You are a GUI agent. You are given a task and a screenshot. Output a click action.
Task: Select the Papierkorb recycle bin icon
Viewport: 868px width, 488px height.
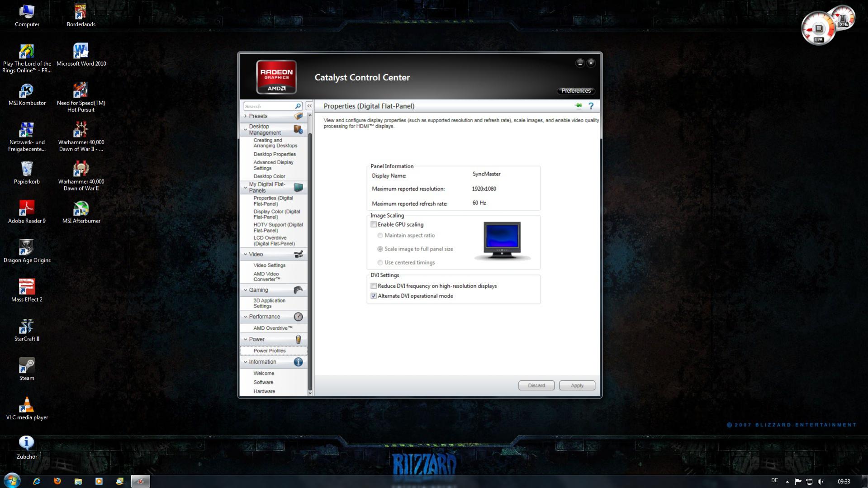[x=27, y=173]
